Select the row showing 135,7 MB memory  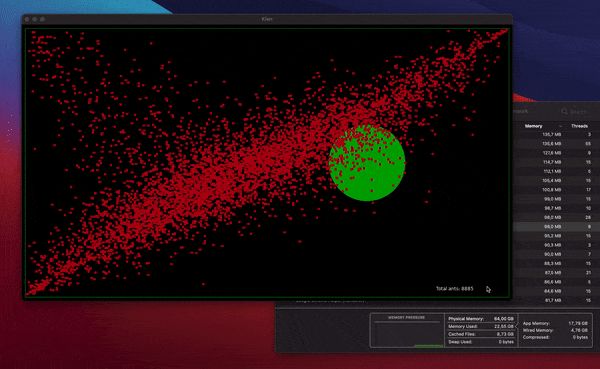556,134
